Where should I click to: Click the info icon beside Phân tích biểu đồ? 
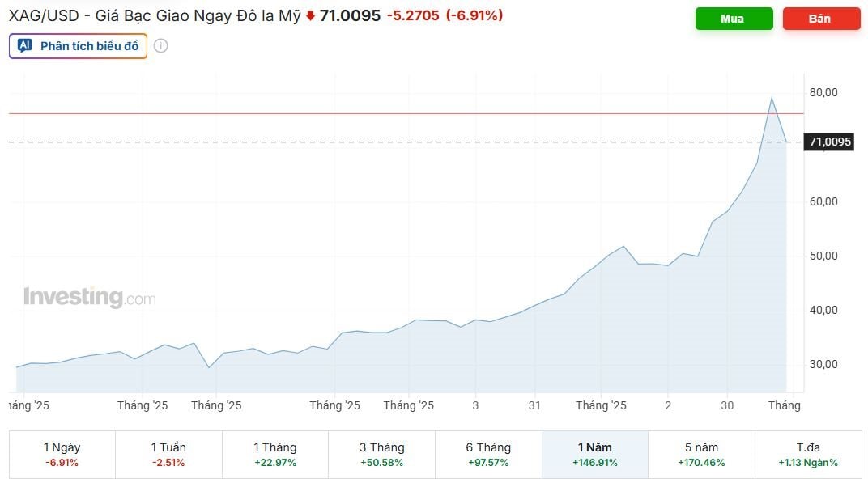point(161,46)
